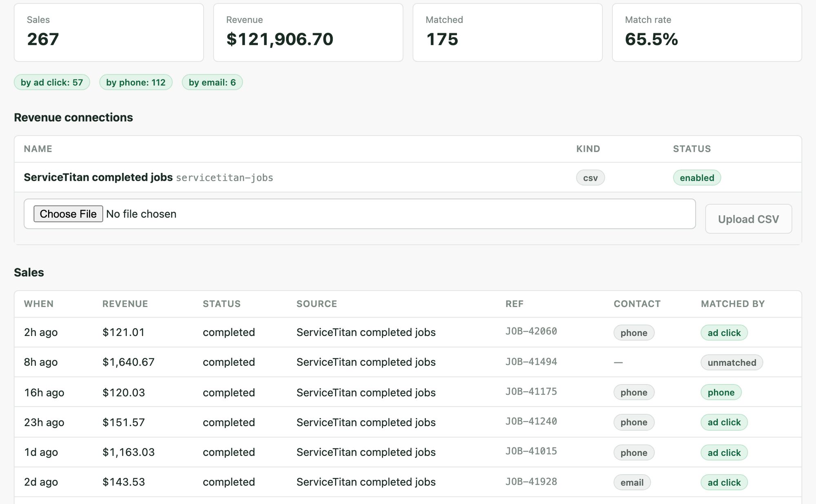The width and height of the screenshot is (816, 504).
Task: Click the $1,640.67 revenue cell
Action: pyautogui.click(x=129, y=362)
